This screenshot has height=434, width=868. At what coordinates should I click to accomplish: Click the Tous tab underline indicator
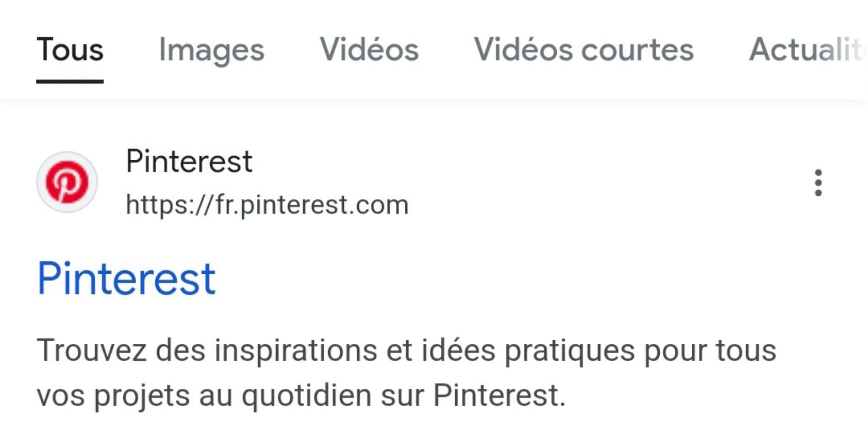70,80
